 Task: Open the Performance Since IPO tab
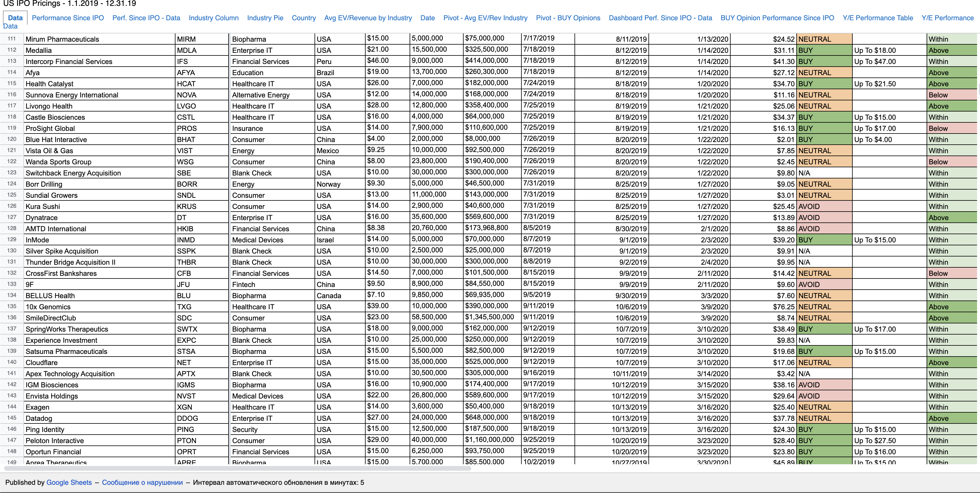68,18
